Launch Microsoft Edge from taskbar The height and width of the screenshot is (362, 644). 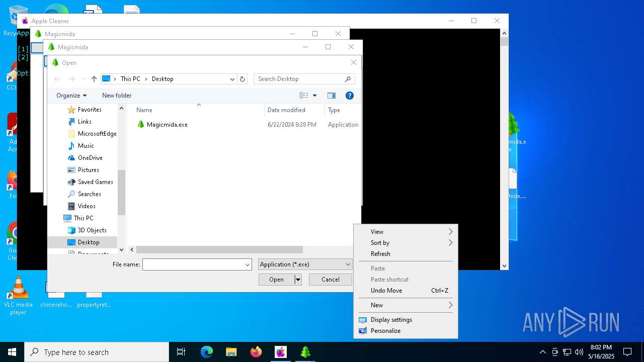point(207,352)
